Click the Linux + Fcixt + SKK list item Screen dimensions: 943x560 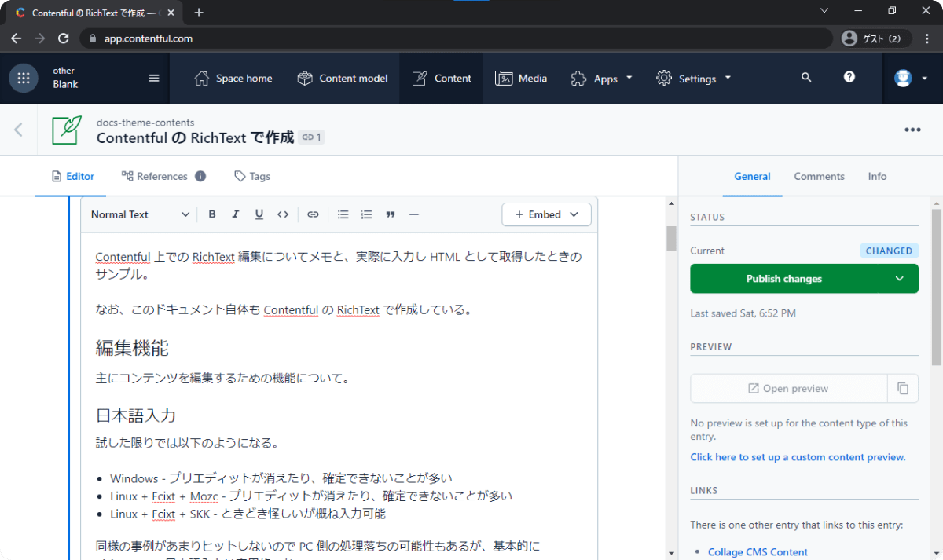pos(248,514)
